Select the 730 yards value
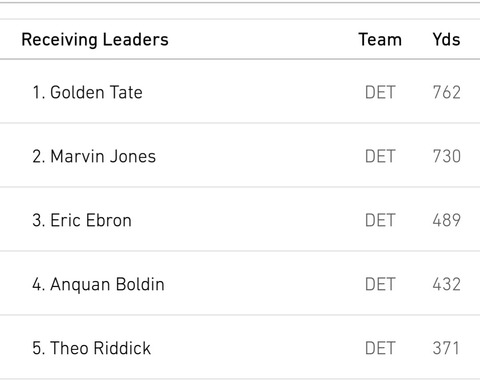The image size is (480, 380). [447, 156]
